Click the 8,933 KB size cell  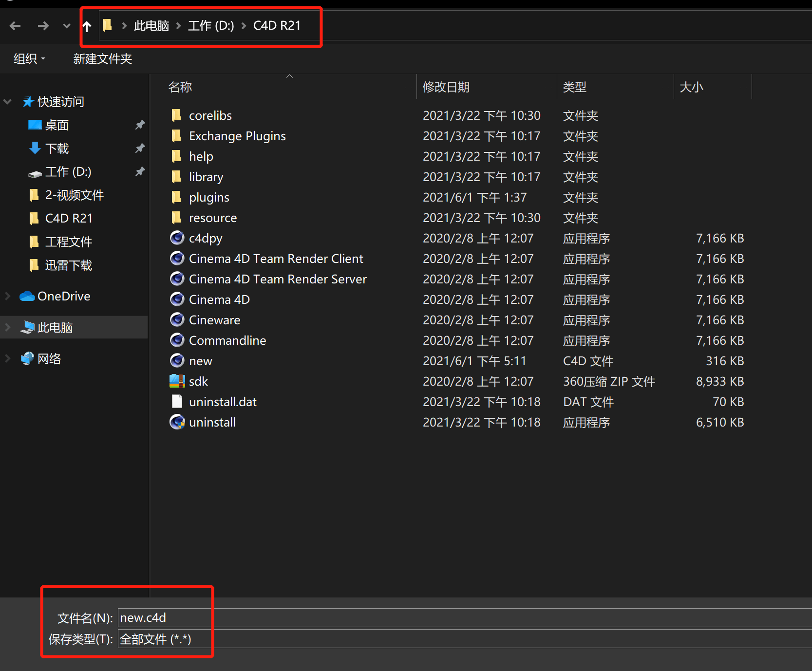(x=720, y=381)
